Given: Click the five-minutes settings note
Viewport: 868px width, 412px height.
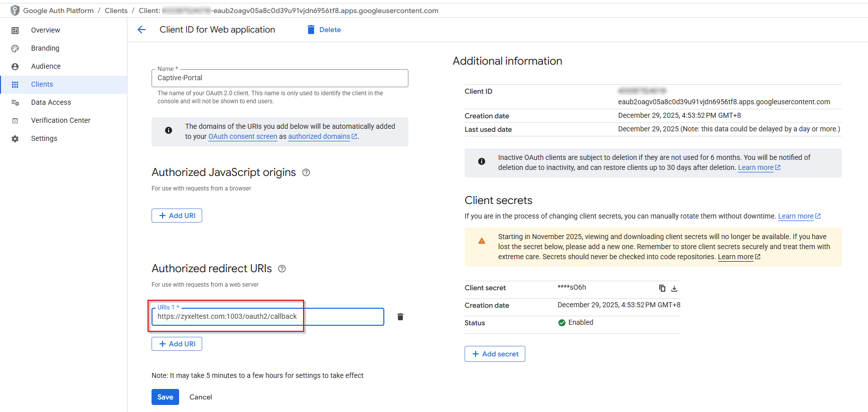Looking at the screenshot, I should coord(257,375).
